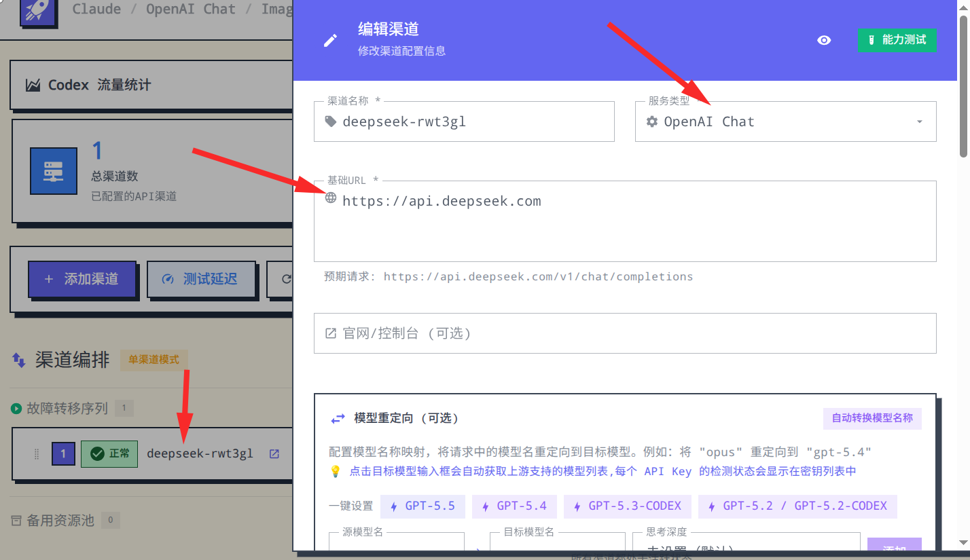Expand the 服务类型 dropdown arrow
The image size is (970, 560).
point(920,122)
